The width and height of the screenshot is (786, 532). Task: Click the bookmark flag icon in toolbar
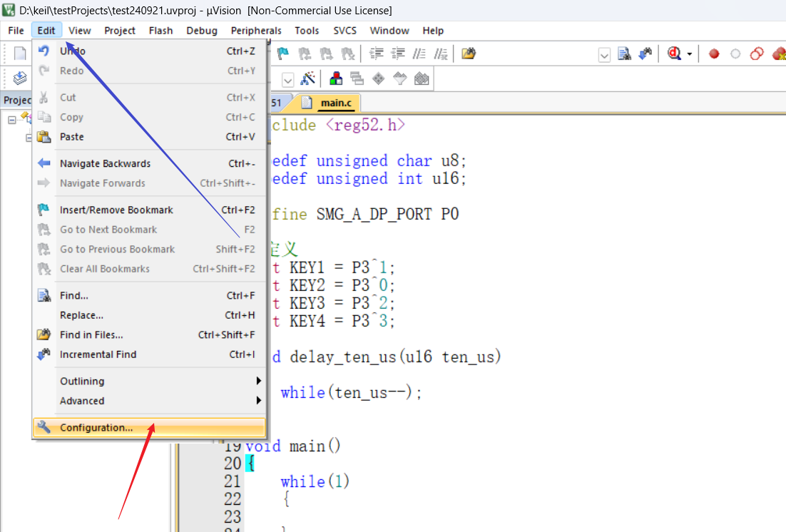pos(283,53)
